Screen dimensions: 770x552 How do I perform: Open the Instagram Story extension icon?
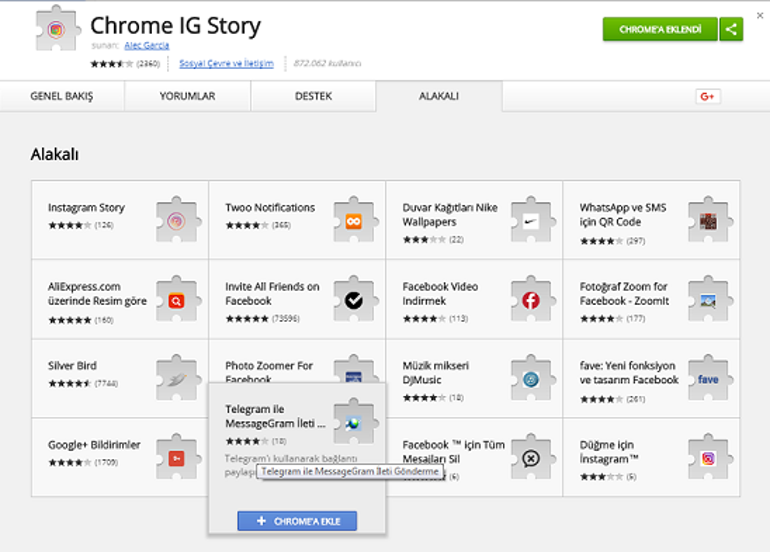(176, 221)
